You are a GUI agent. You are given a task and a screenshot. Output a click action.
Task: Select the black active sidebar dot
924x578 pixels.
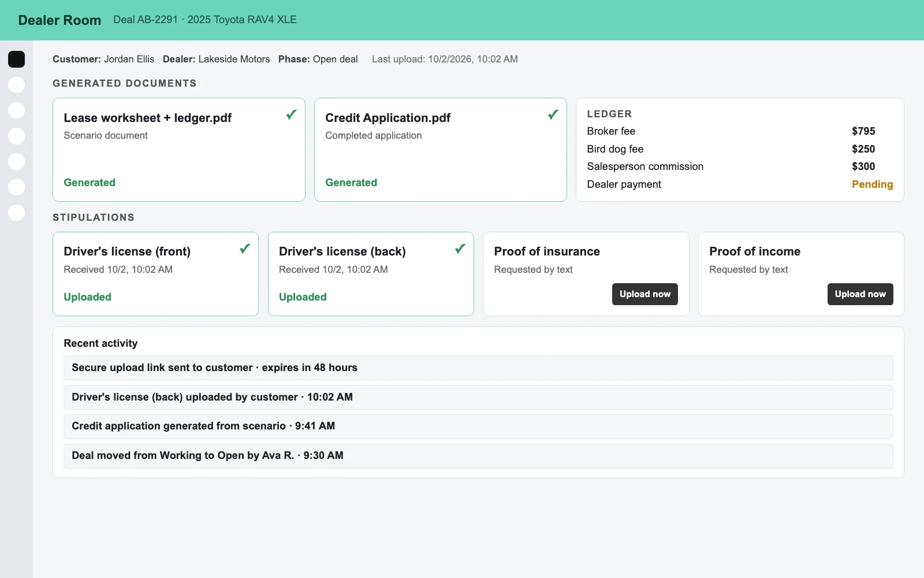16,59
